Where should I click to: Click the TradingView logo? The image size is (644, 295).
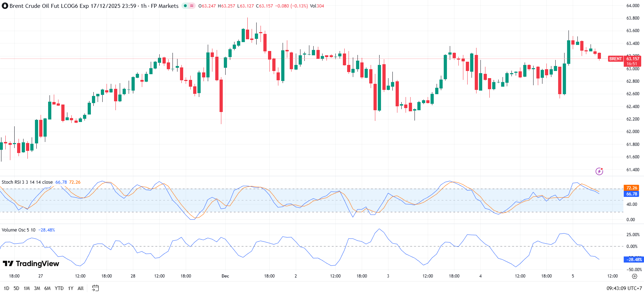(x=31, y=264)
